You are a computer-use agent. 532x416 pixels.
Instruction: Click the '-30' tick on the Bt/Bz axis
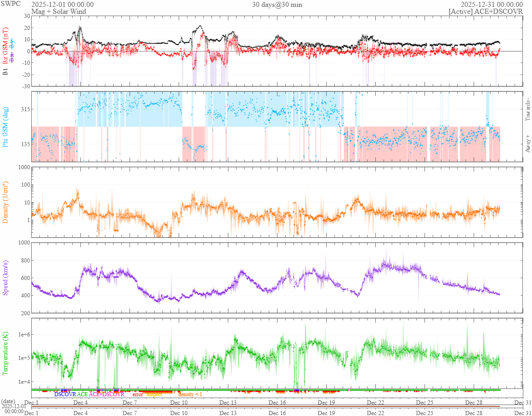point(25,86)
